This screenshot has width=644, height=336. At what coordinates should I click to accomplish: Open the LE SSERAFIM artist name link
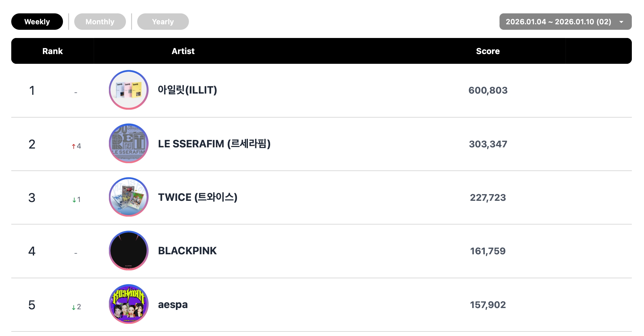click(x=214, y=144)
